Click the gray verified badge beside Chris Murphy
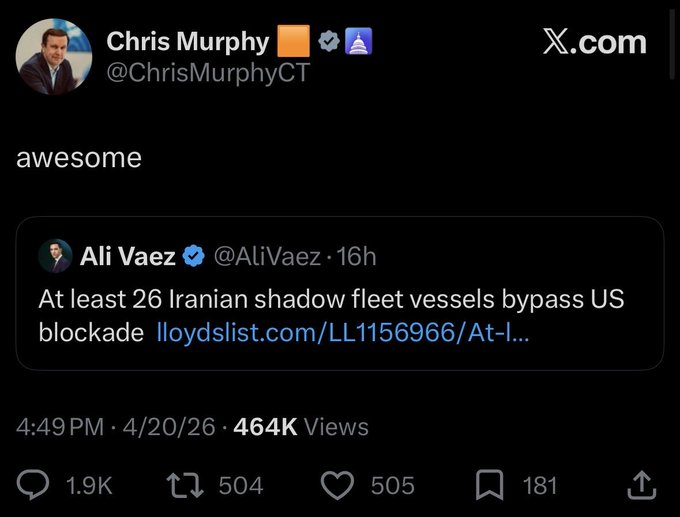Viewport: 680px width, 517px height. [329, 42]
